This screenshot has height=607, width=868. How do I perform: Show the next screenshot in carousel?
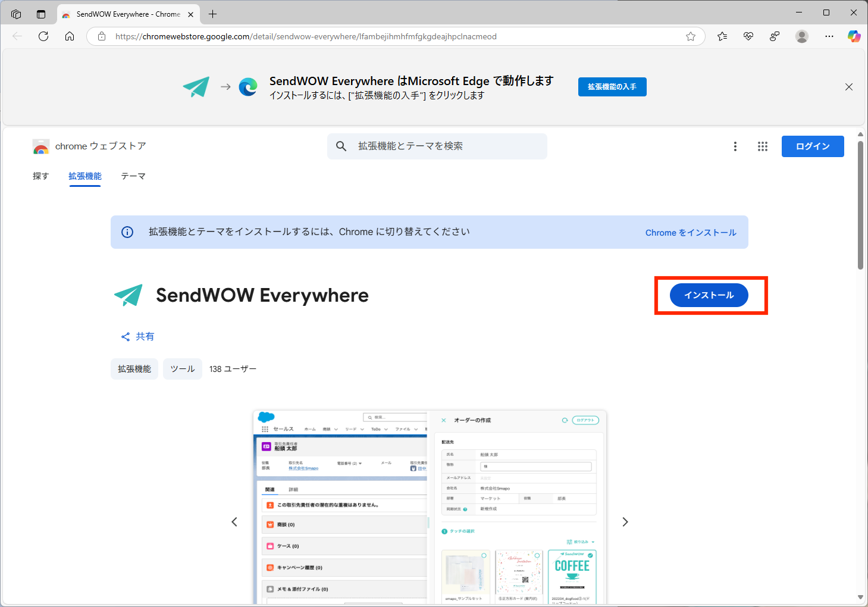pos(625,522)
